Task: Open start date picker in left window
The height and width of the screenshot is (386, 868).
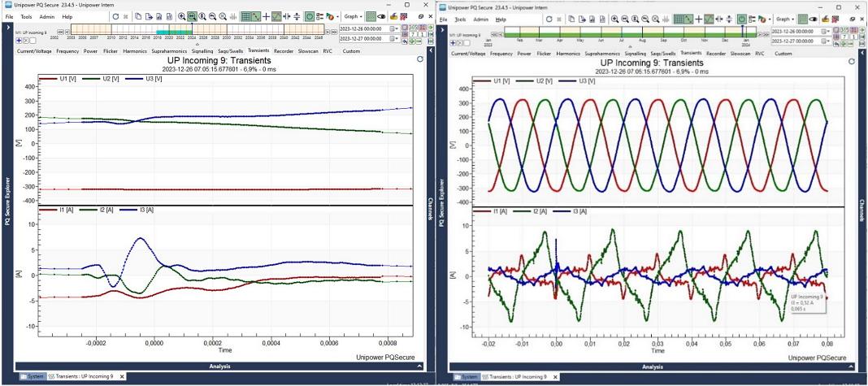Action: 395,28
